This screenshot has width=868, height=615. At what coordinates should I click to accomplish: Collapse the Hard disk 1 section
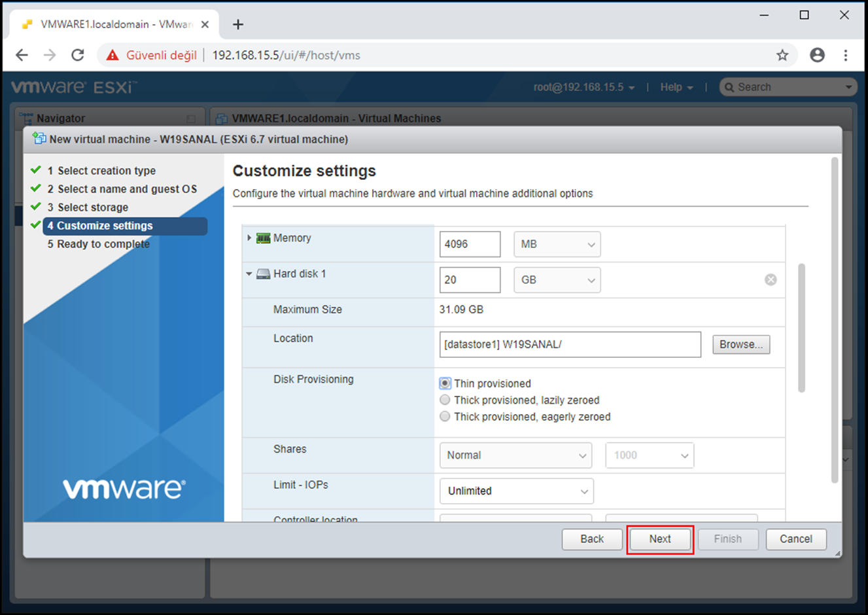(249, 273)
